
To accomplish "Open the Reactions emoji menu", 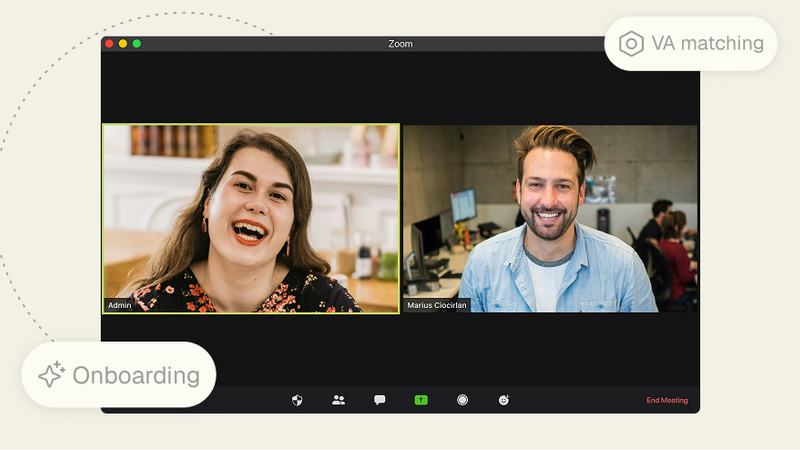I will [504, 400].
